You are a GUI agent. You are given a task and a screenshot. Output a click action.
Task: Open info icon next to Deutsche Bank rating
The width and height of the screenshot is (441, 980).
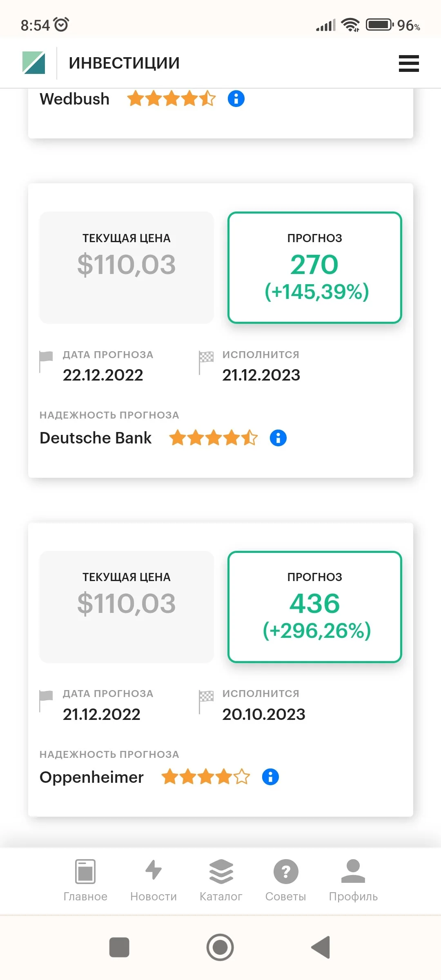click(278, 438)
